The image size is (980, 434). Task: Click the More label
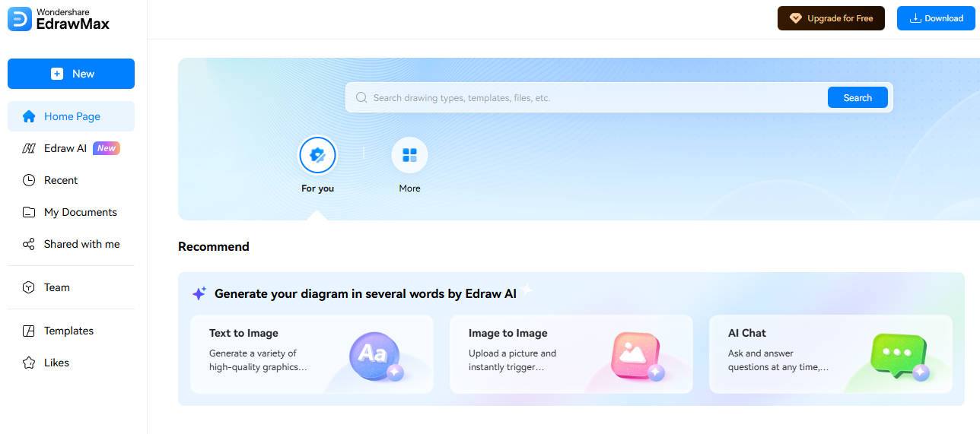[x=409, y=188]
